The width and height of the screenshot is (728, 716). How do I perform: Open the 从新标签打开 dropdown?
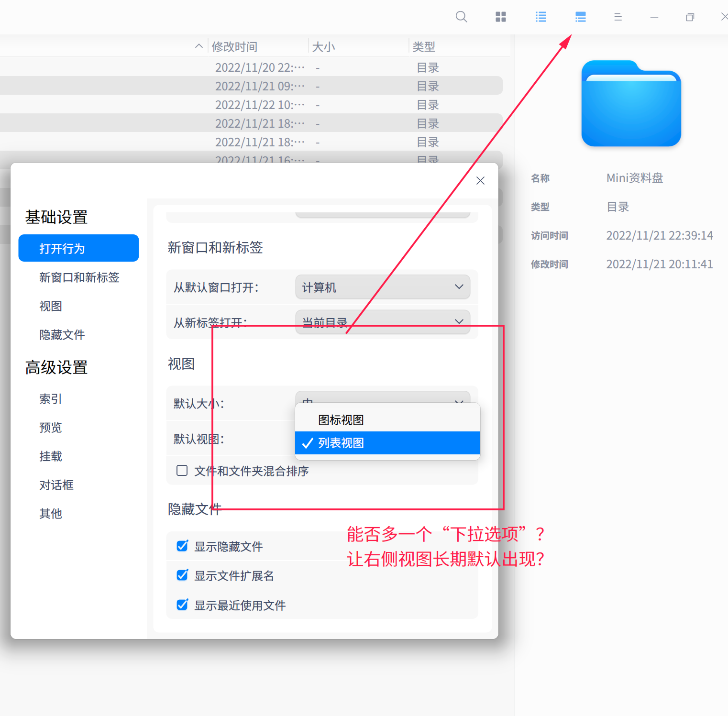pyautogui.click(x=382, y=322)
